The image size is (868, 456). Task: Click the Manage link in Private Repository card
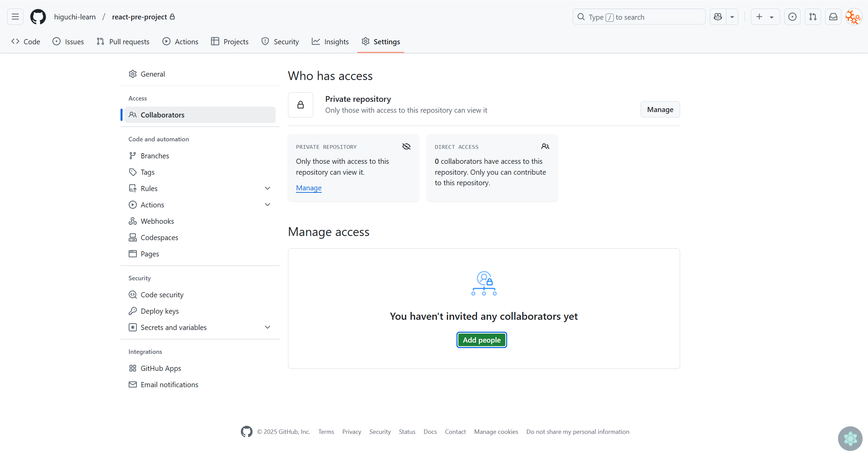(308, 188)
